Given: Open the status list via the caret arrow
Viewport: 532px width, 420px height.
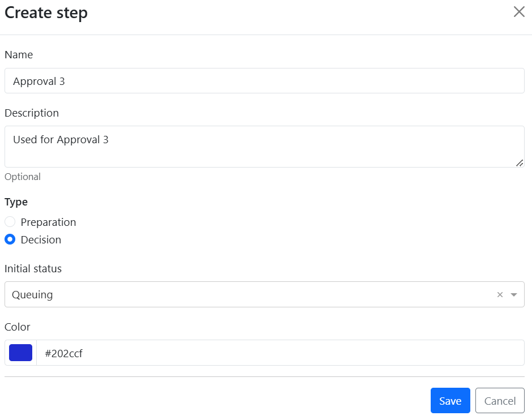Looking at the screenshot, I should tap(514, 294).
